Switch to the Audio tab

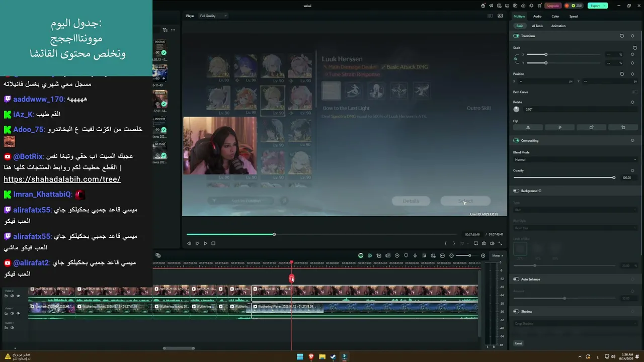pyautogui.click(x=537, y=16)
